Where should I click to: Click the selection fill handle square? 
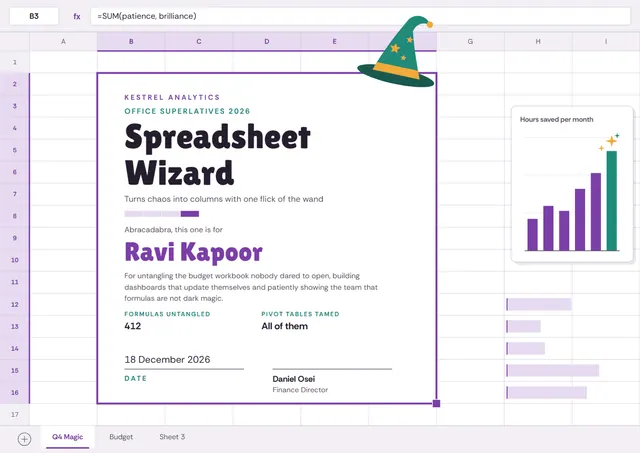436,404
